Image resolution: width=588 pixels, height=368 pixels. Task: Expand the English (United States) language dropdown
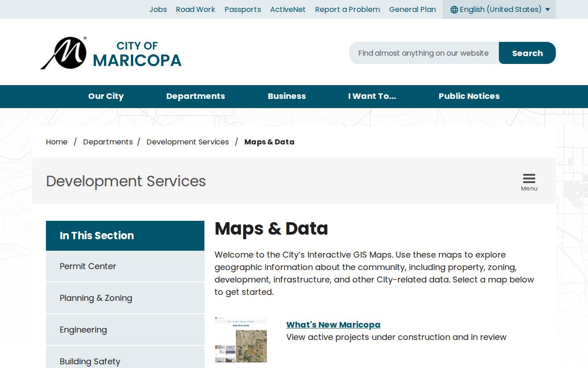[499, 9]
